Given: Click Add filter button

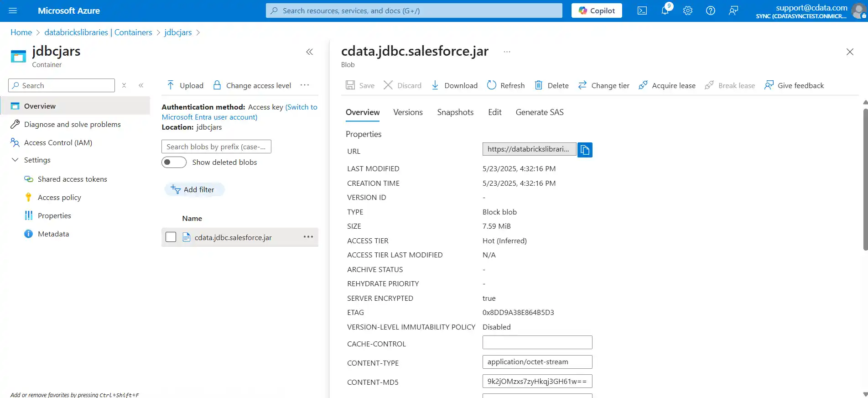Looking at the screenshot, I should [194, 189].
